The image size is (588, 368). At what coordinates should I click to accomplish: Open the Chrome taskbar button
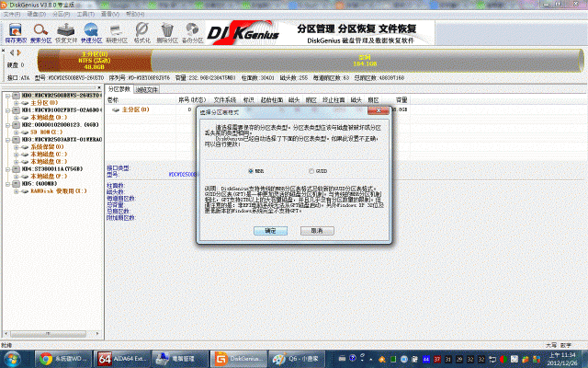(x=63, y=359)
